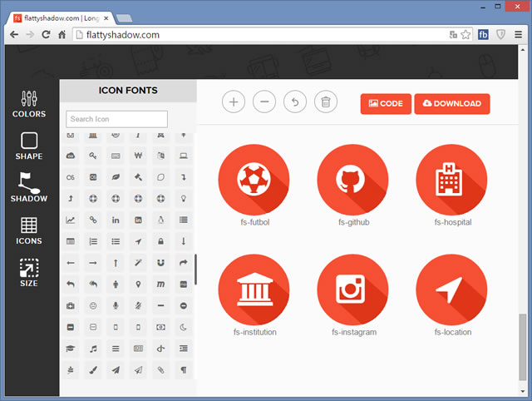Switch to the SHADOW settings in the sidebar
This screenshot has width=532, height=401.
coord(29,188)
